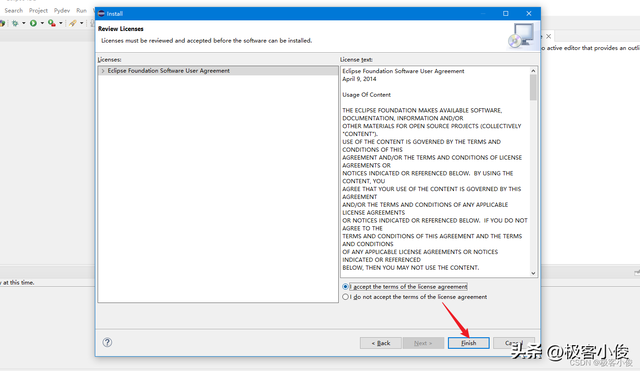Open the Run icon dropdown arrow

coord(42,23)
